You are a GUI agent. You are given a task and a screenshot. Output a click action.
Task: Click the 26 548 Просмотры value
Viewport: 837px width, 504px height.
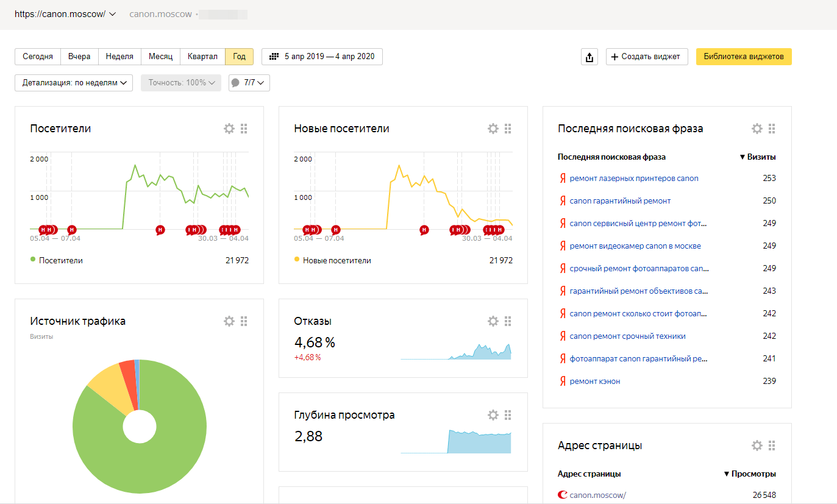click(x=764, y=495)
